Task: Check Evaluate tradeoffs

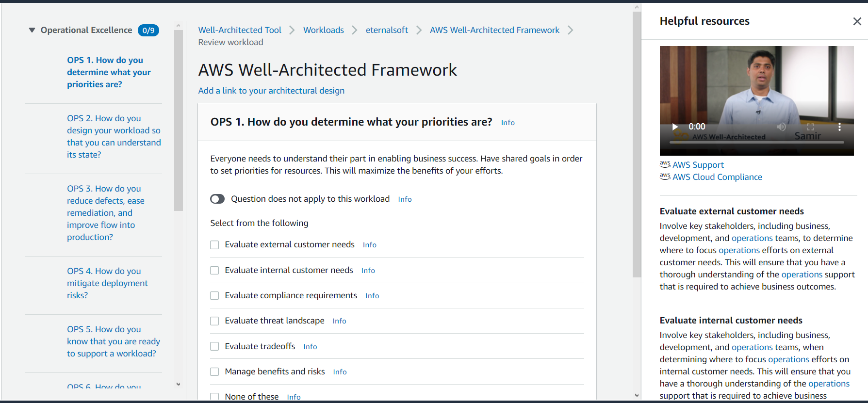Action: point(214,346)
